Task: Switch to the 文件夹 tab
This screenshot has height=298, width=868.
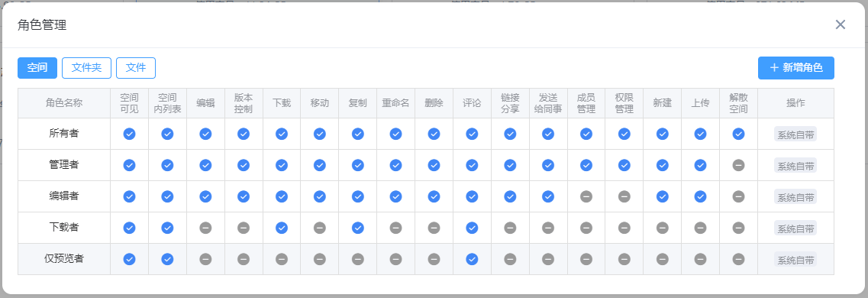Action: point(86,68)
